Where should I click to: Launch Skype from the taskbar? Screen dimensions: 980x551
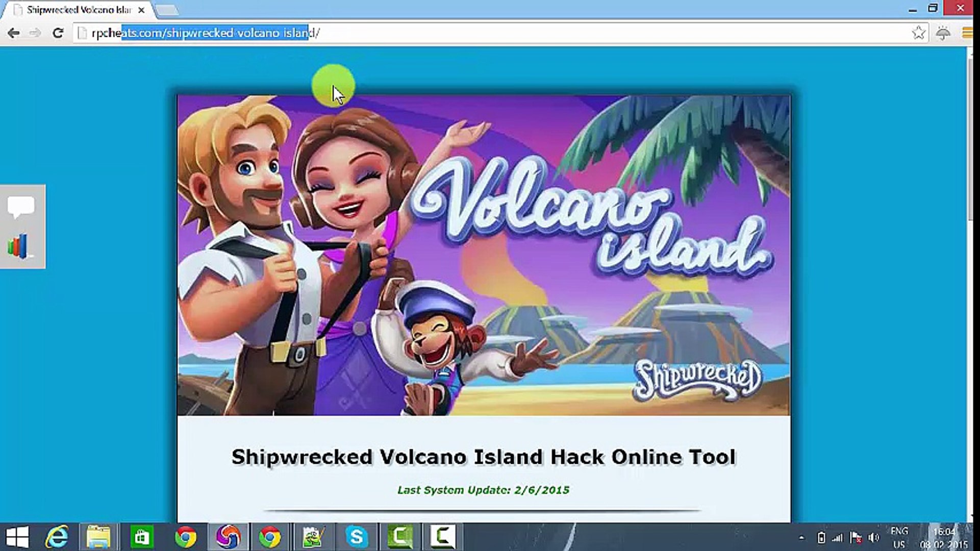357,537
